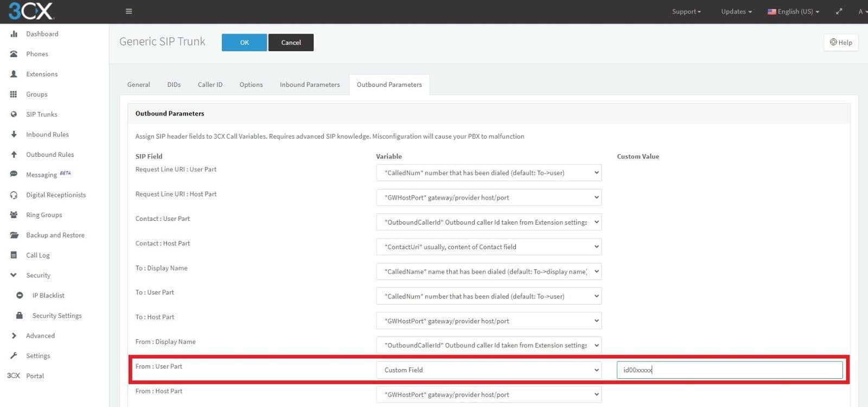The image size is (868, 407).
Task: Open To Display Name variable dropdown
Action: point(489,271)
